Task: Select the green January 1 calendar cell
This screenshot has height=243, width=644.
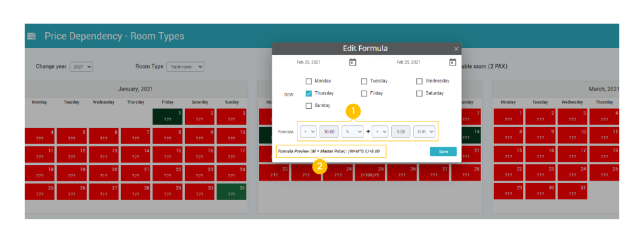Action: coord(167,116)
